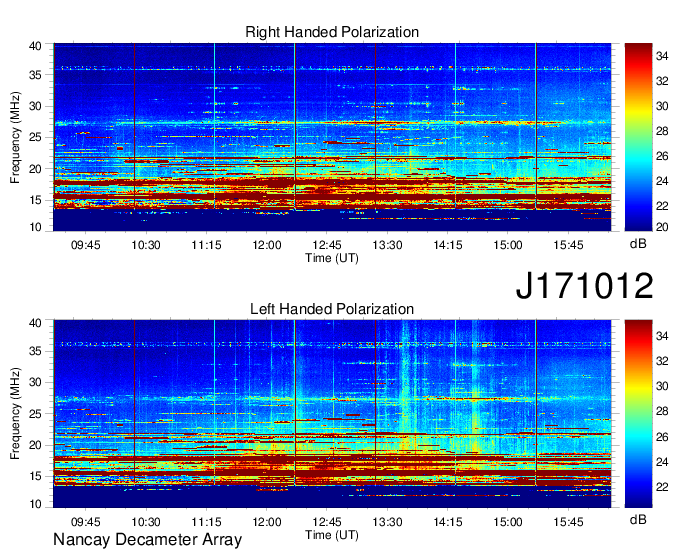Click 12:00 tick under Left Handed plot
This screenshot has height=552, width=680.
267,522
